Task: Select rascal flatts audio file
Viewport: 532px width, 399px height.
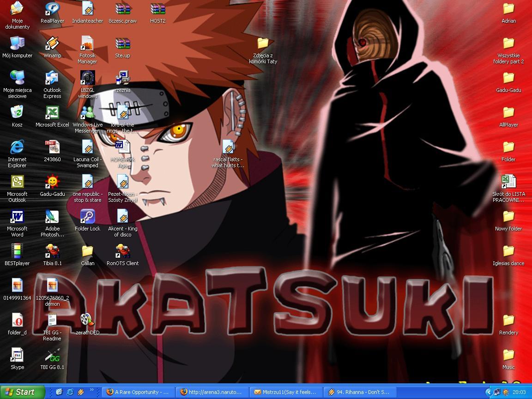Action: point(228,147)
